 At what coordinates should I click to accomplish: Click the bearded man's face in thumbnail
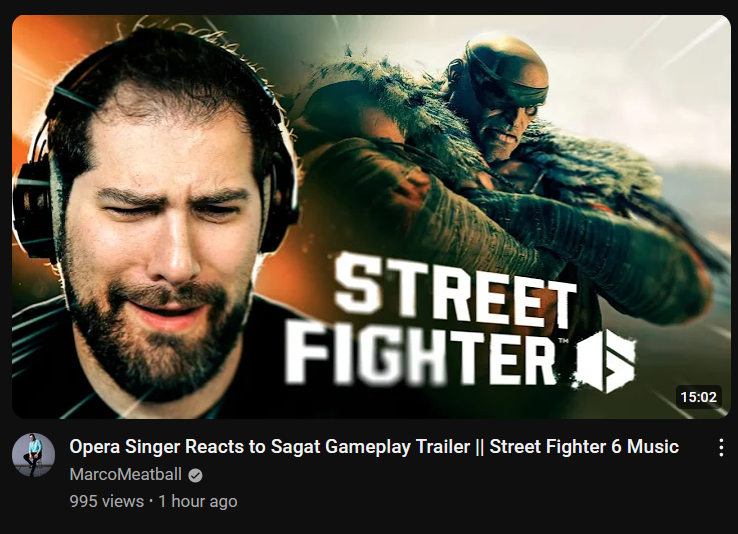pos(160,245)
